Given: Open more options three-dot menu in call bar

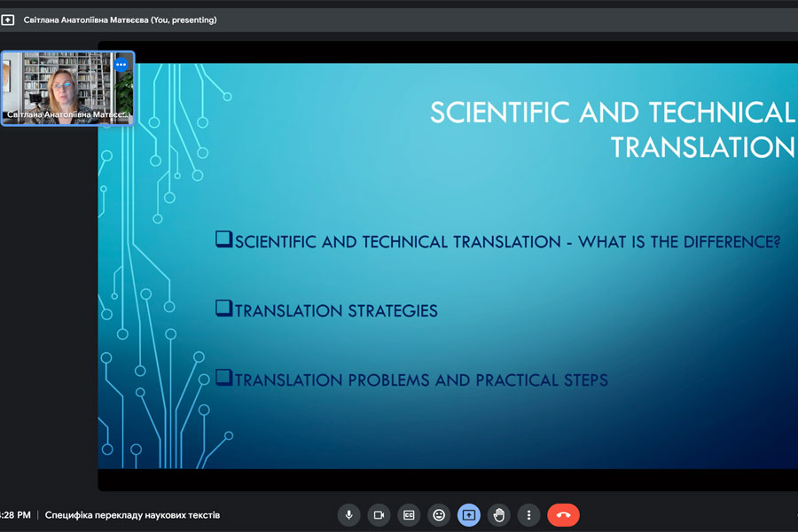Looking at the screenshot, I should click(529, 514).
